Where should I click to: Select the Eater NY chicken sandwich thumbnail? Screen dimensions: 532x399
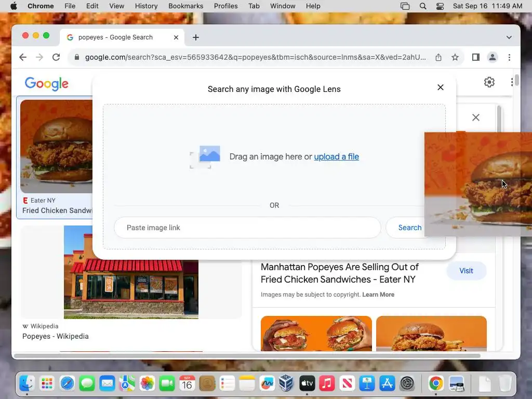(x=56, y=147)
